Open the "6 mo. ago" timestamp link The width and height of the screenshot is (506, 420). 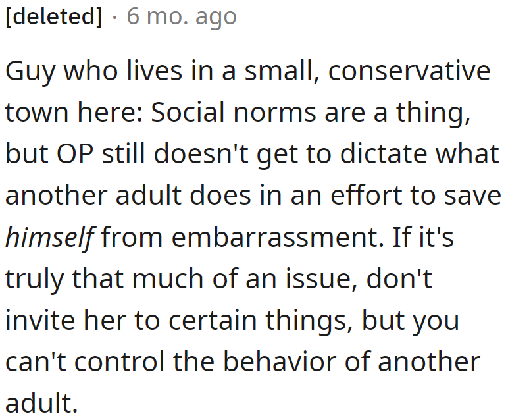coord(182,17)
